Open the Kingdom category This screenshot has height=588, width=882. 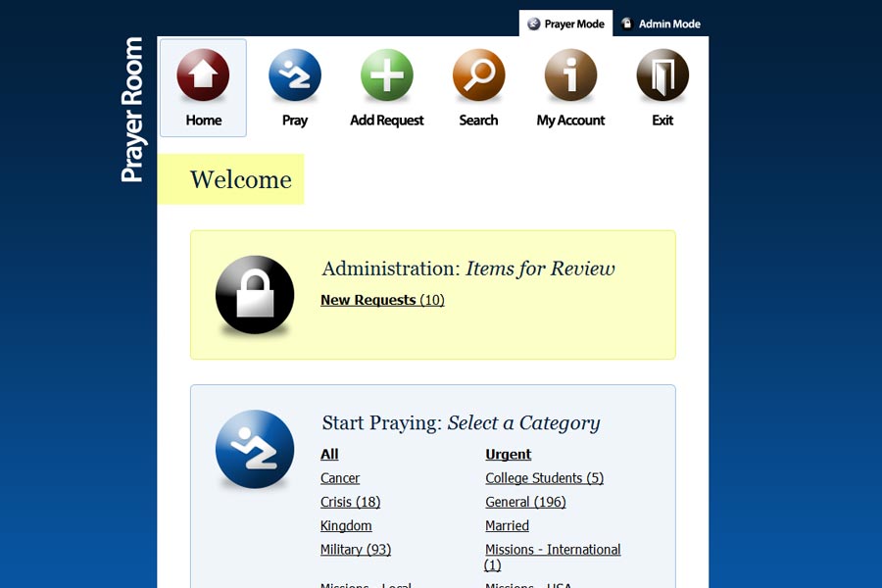pos(346,525)
